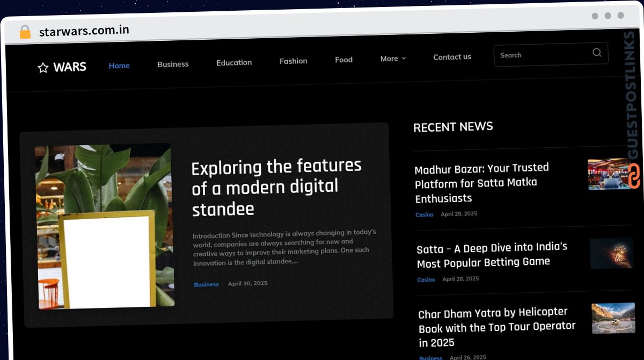Open the digital standee article headline
The width and height of the screenshot is (644, 360).
coord(277,188)
